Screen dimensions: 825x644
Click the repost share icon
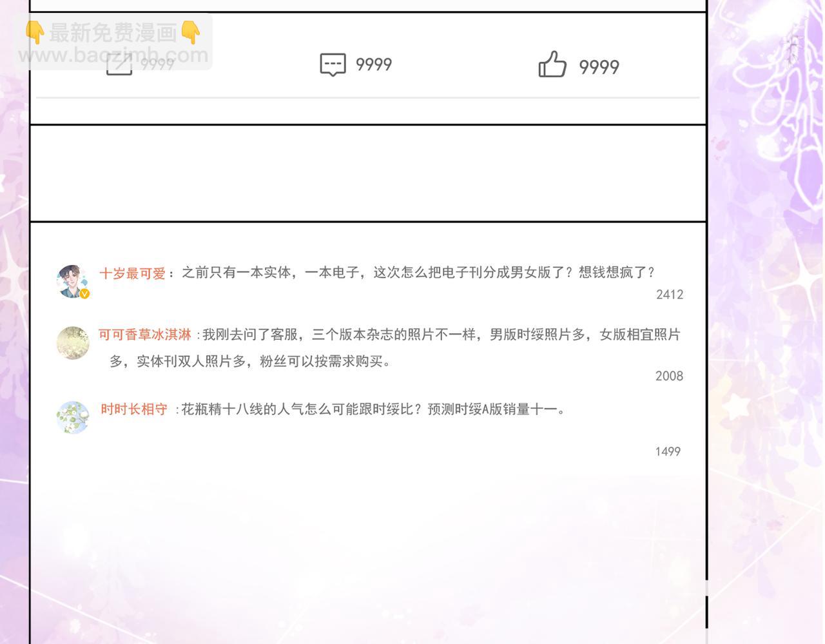tap(119, 64)
